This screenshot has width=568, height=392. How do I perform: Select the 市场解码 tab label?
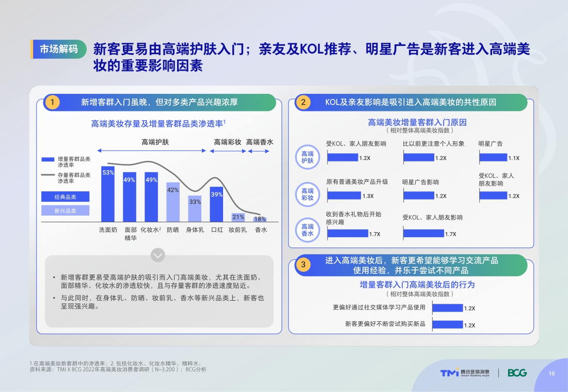(x=58, y=50)
